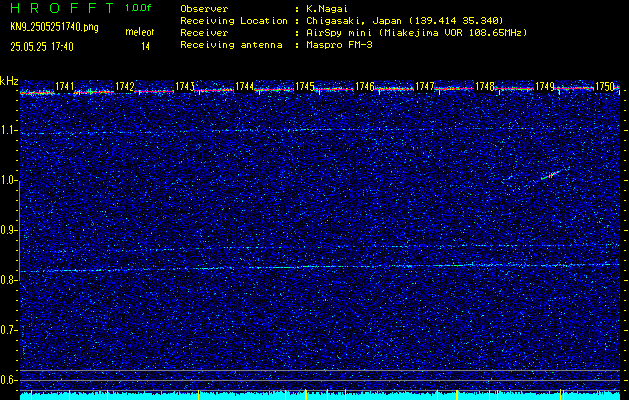
Task: Click the HROFFT title text
Action: point(62,8)
